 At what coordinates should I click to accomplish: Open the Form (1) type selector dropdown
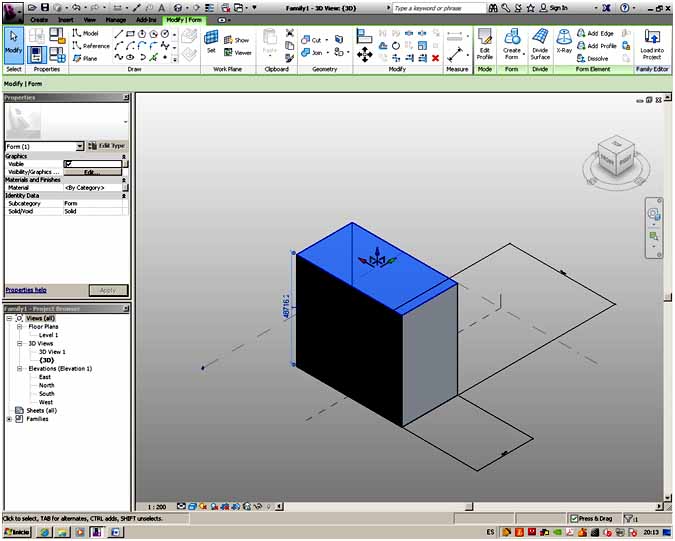pyautogui.click(x=80, y=146)
